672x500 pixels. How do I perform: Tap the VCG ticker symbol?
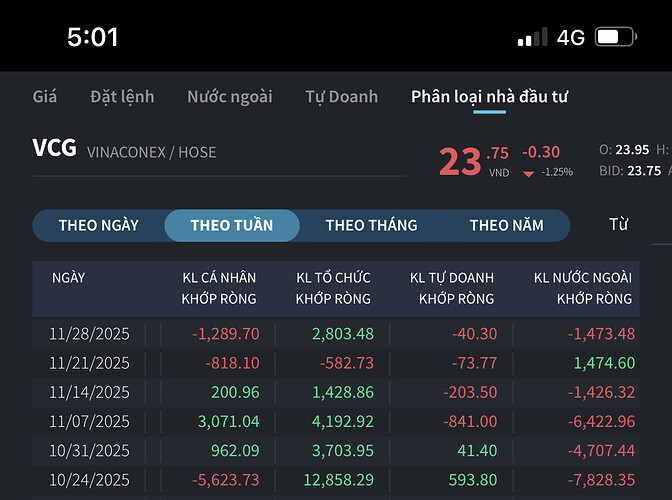[x=54, y=150]
